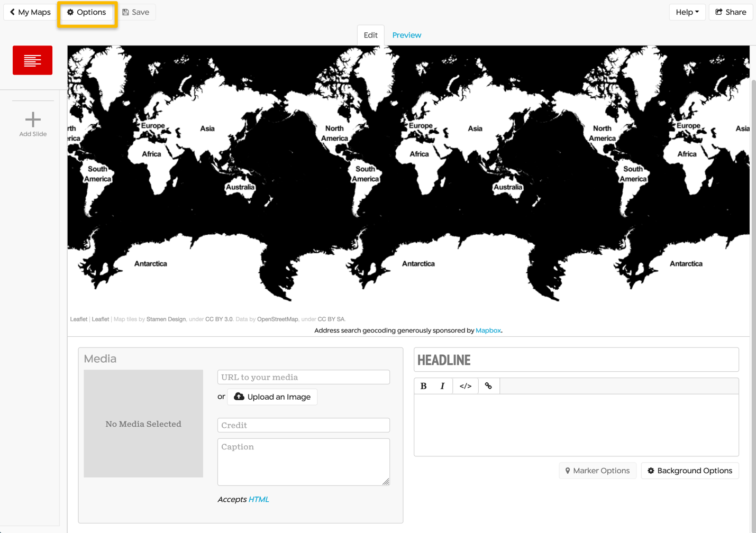
Task: Switch to the Preview tab
Action: coord(406,35)
